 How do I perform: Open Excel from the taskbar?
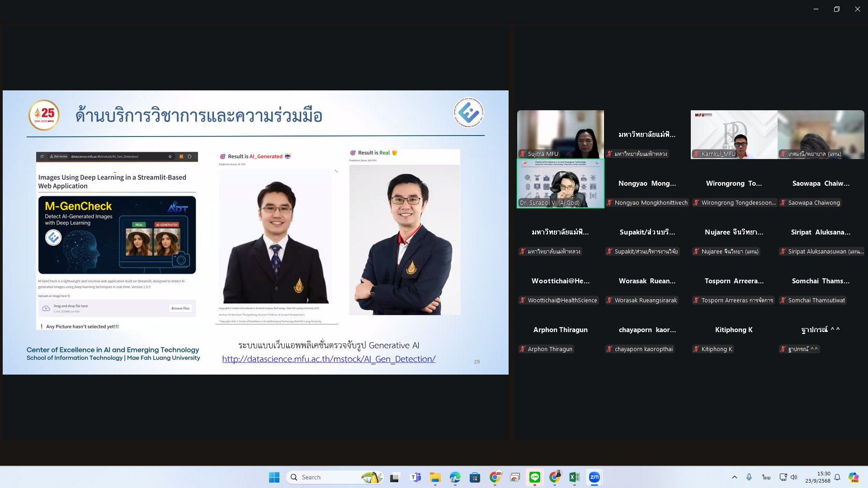click(x=574, y=477)
